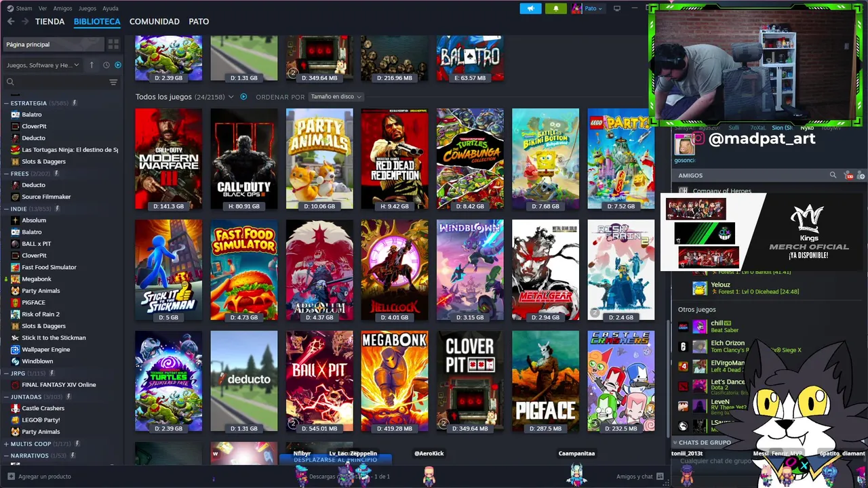This screenshot has height=488, width=868.
Task: Open Red Dead Redemption cover
Action: [395, 159]
